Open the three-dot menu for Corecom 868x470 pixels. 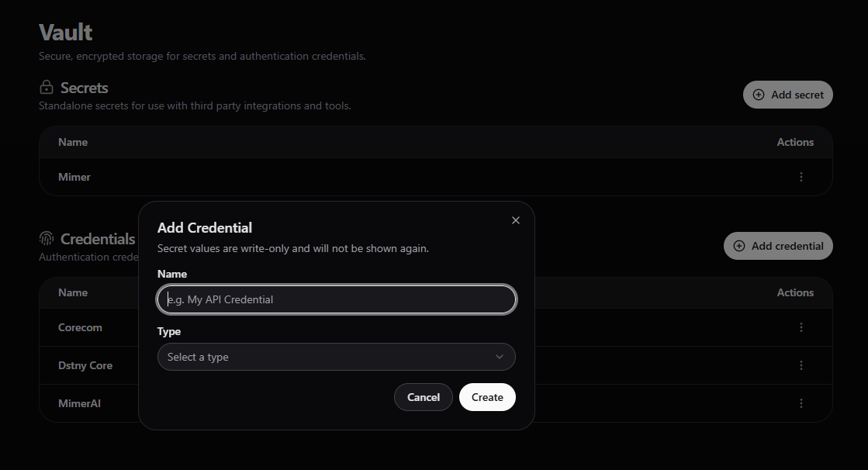(x=801, y=327)
